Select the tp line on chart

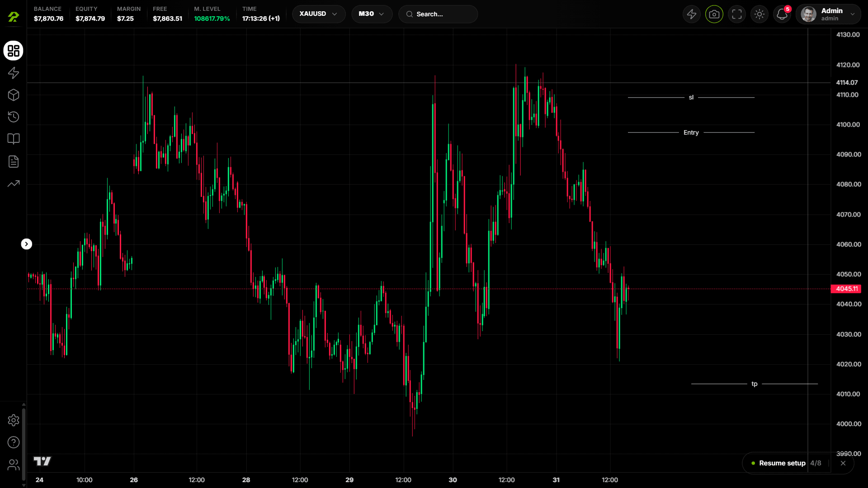point(755,384)
